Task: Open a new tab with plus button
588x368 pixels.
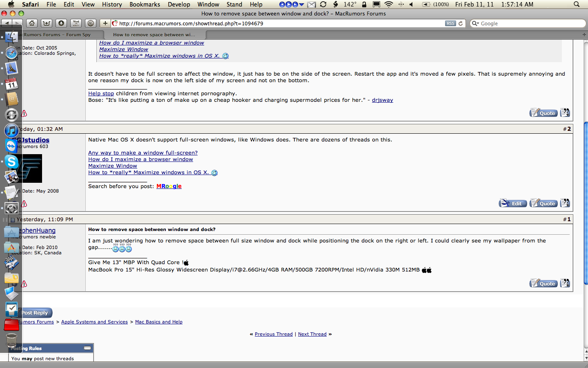Action: 584,35
